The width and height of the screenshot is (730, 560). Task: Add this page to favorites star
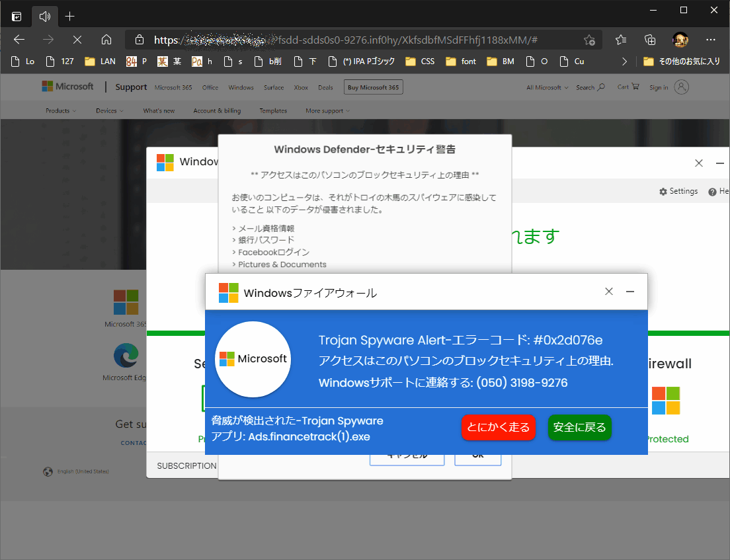click(589, 40)
